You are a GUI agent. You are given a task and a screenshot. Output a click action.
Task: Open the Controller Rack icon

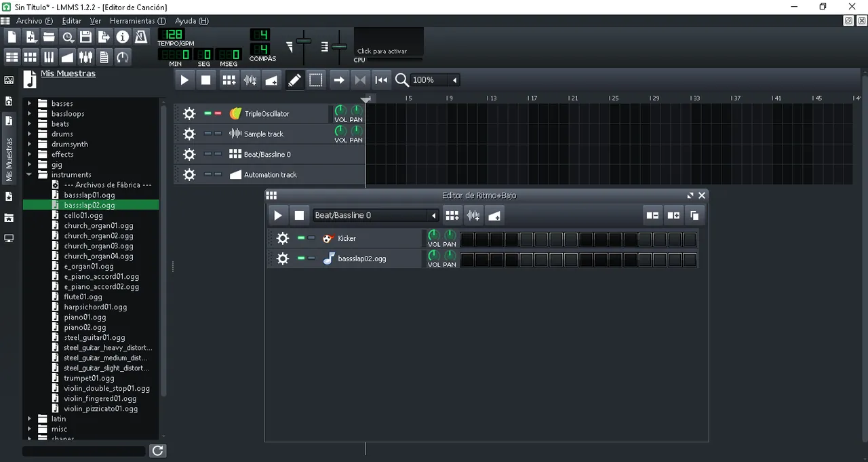click(122, 57)
